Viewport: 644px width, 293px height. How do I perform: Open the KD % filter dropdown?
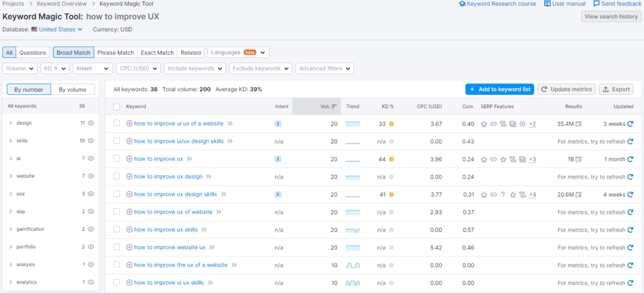(x=55, y=69)
